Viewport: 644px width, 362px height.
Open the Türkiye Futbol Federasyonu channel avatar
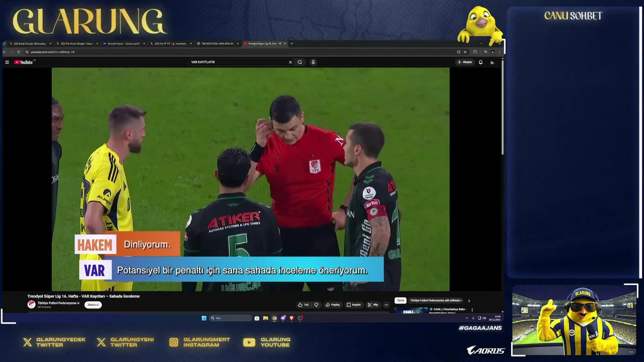[31, 305]
